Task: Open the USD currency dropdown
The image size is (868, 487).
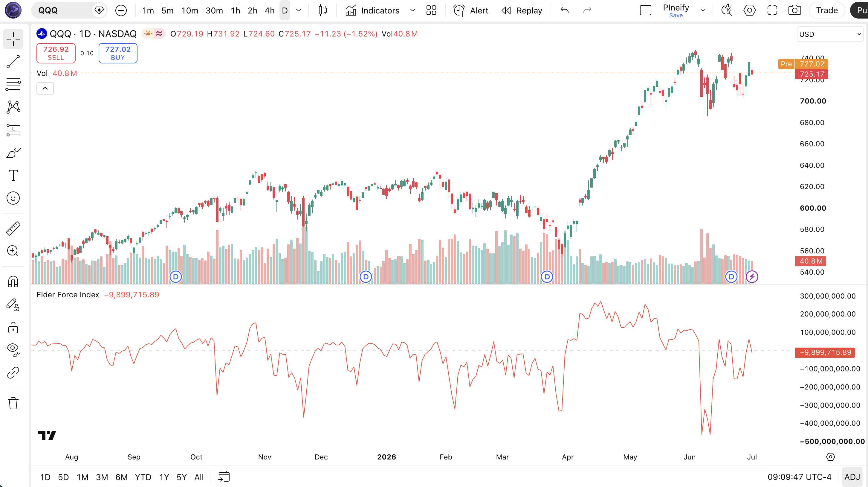Action: 830,34
